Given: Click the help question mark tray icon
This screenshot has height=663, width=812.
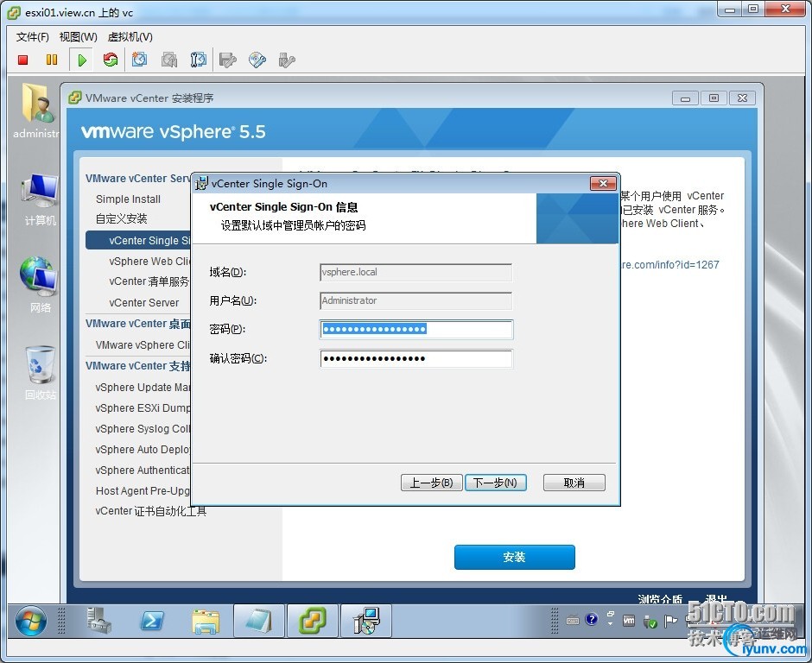Looking at the screenshot, I should [x=592, y=620].
